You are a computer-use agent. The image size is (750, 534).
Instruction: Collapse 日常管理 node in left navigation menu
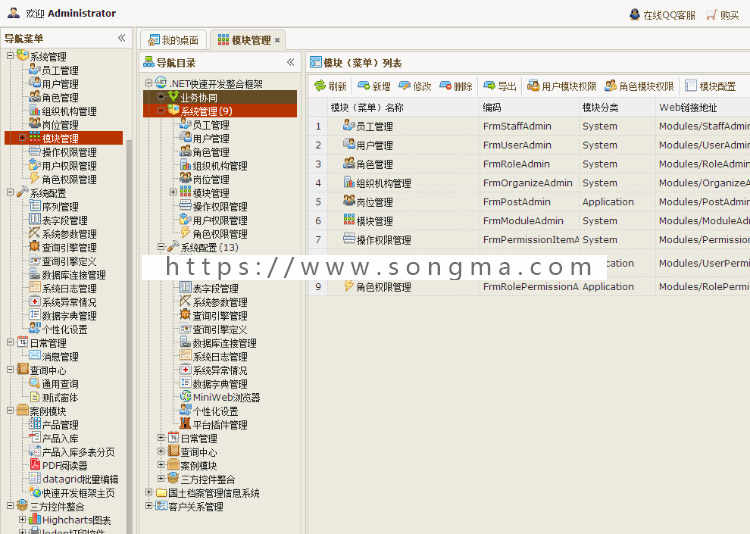click(10, 343)
